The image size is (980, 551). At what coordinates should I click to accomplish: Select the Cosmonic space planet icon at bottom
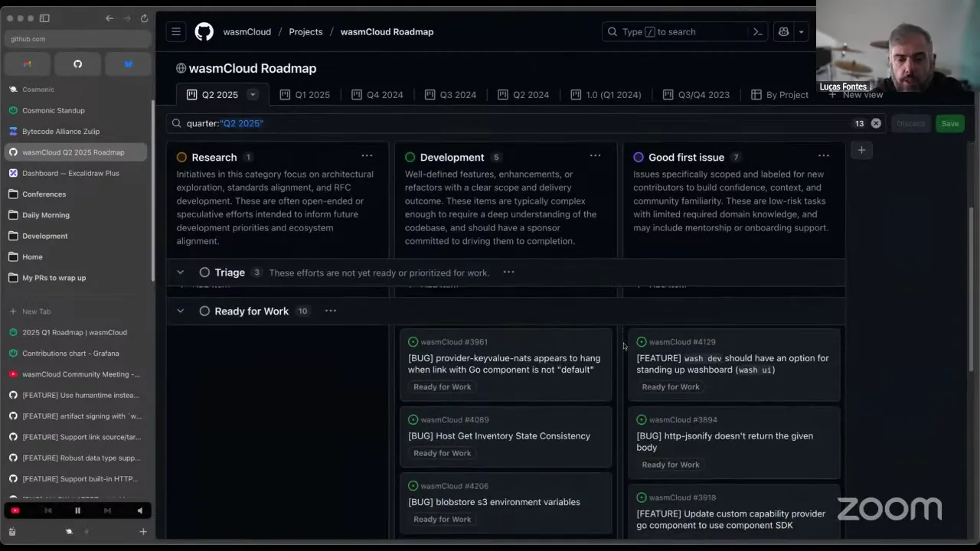pos(69,531)
